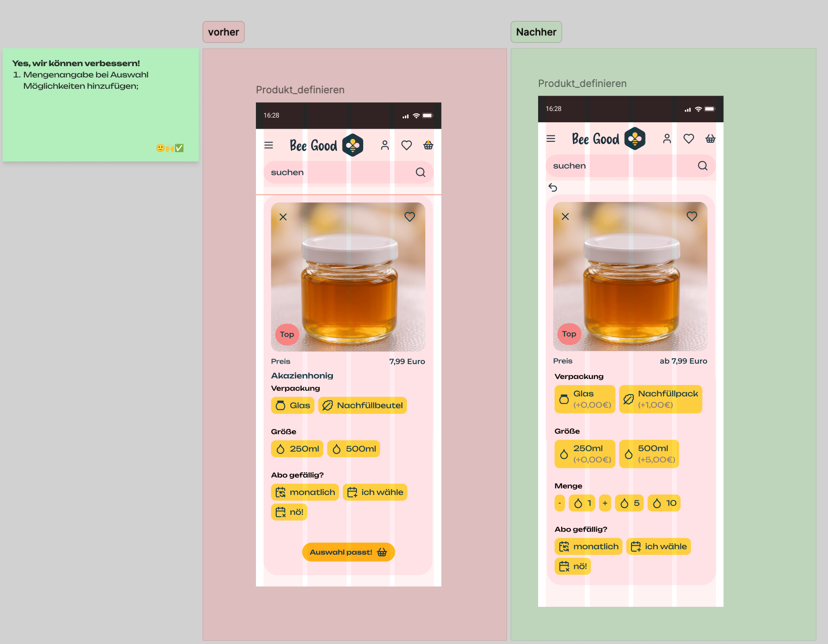Select the vorher section label
The image size is (828, 644).
click(x=223, y=32)
